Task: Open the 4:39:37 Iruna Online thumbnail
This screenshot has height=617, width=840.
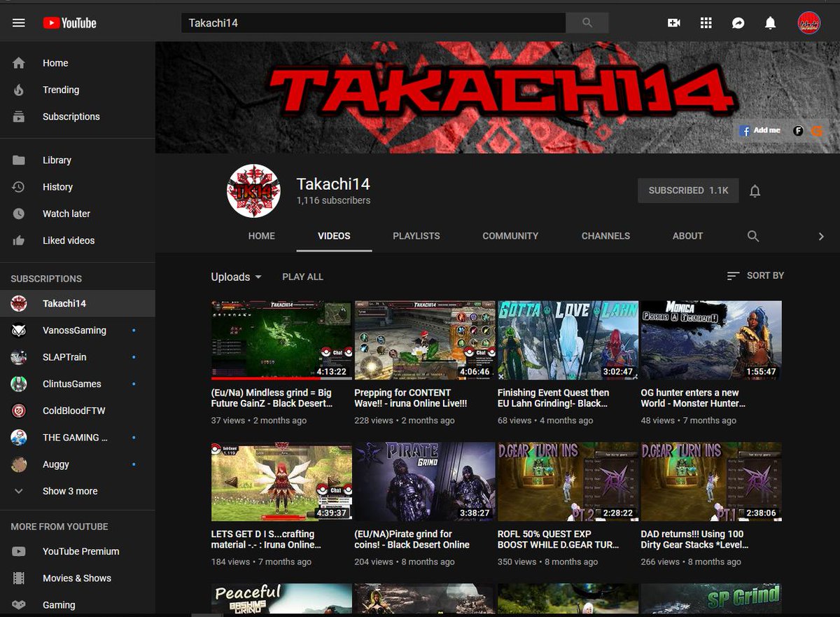Action: coord(281,482)
